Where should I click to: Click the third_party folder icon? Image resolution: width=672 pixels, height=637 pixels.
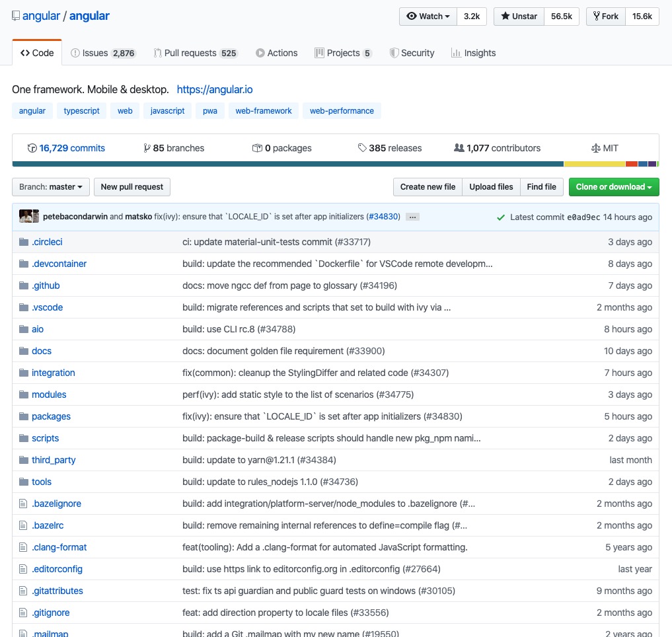(24, 461)
